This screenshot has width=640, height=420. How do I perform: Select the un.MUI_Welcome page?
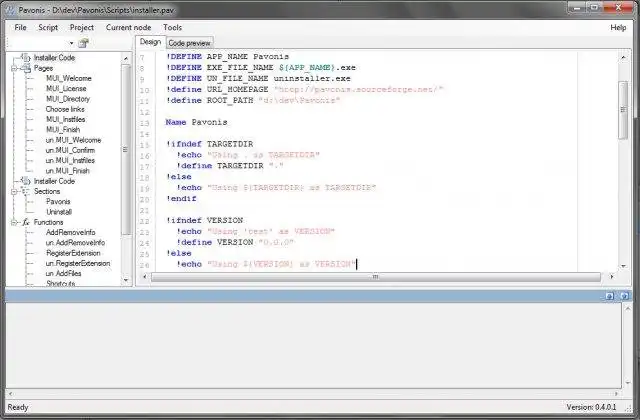click(x=73, y=140)
